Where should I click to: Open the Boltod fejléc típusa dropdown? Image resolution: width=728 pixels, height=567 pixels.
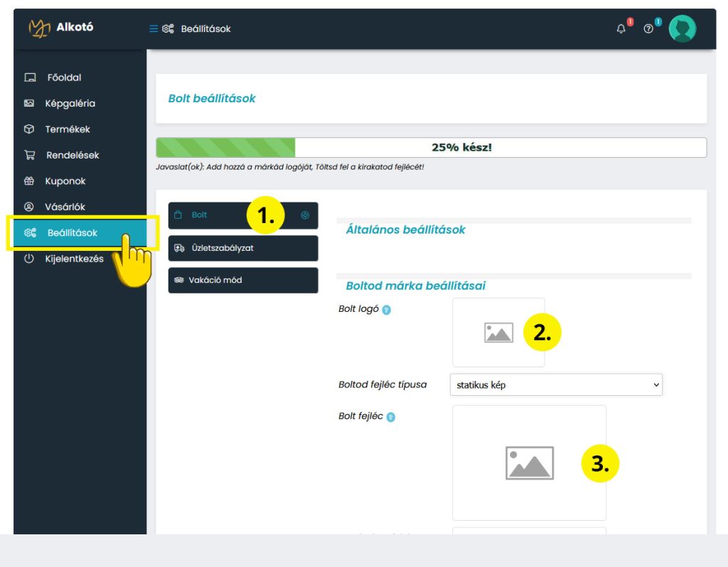click(x=556, y=385)
